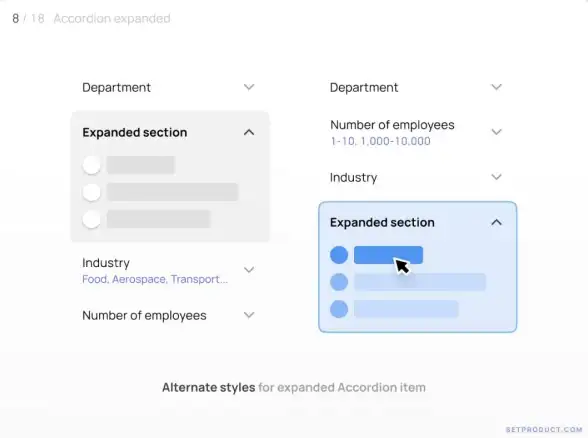Select second radio in gray expanded section

coord(92,192)
